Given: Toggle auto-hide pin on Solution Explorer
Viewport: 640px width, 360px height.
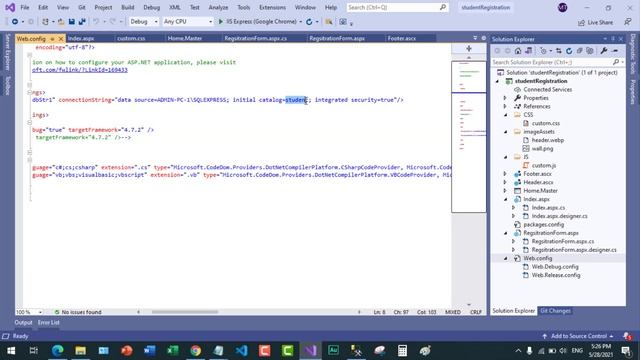Looking at the screenshot, I should pos(613,39).
